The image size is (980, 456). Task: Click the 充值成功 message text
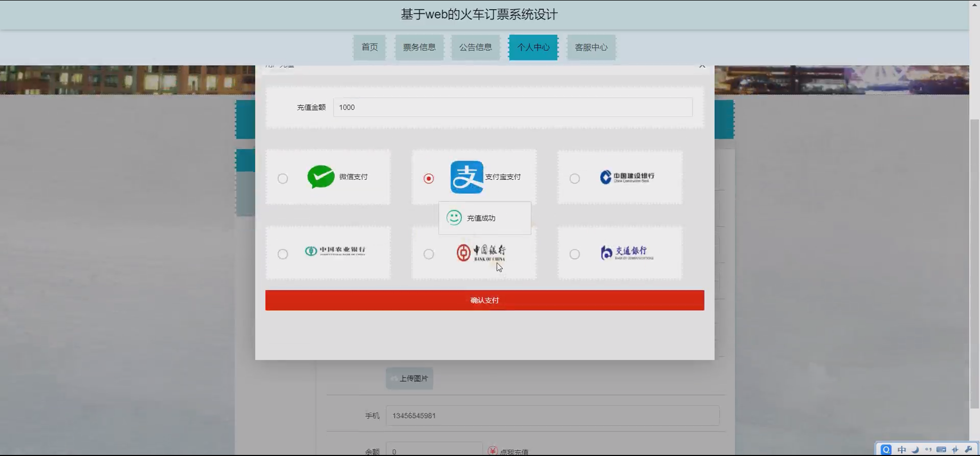click(481, 218)
